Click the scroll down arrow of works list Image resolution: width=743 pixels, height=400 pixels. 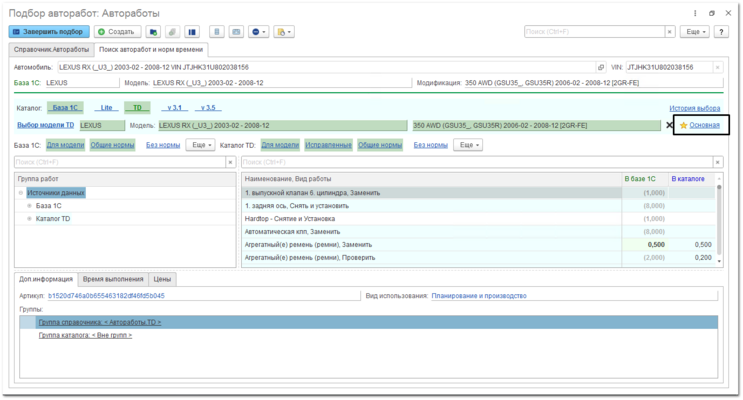click(719, 261)
